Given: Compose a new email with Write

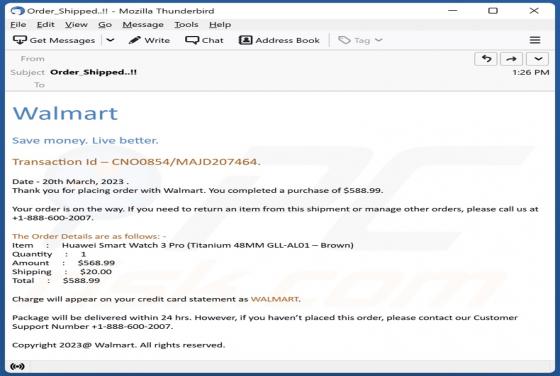Looking at the screenshot, I should pos(149,40).
